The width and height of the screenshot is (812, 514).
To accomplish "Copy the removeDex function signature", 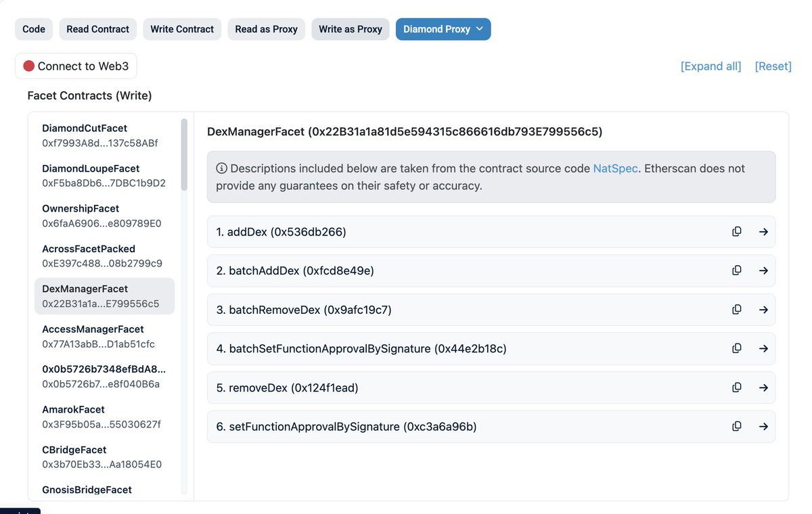I will coord(737,388).
